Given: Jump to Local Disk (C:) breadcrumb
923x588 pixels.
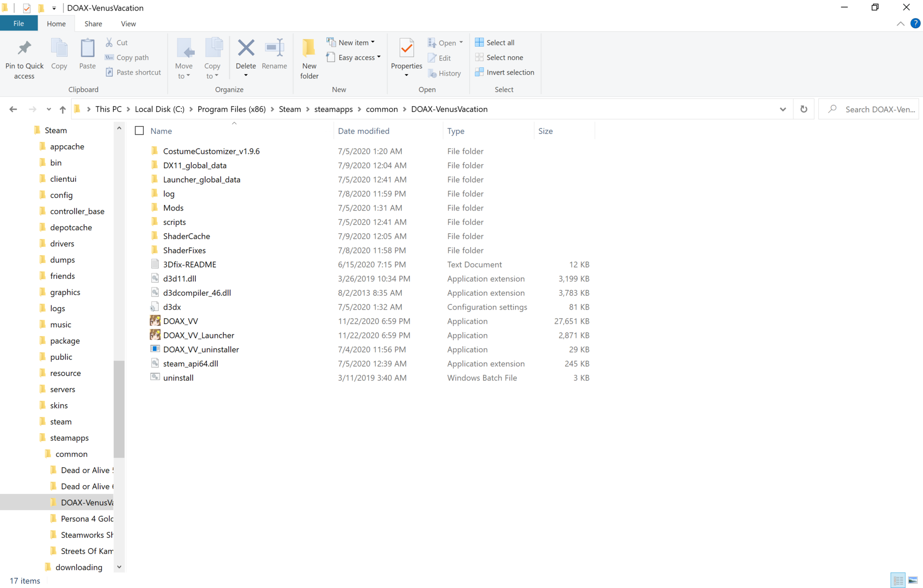Looking at the screenshot, I should click(160, 109).
